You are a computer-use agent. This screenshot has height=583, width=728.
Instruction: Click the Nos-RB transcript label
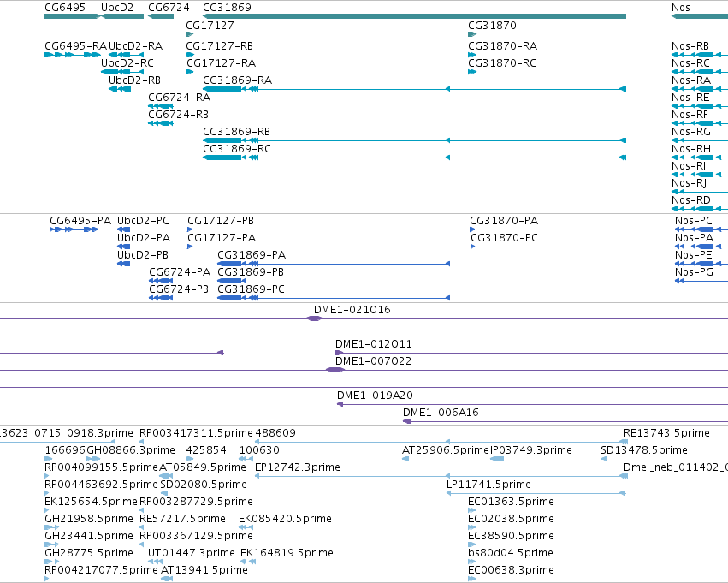tap(690, 46)
